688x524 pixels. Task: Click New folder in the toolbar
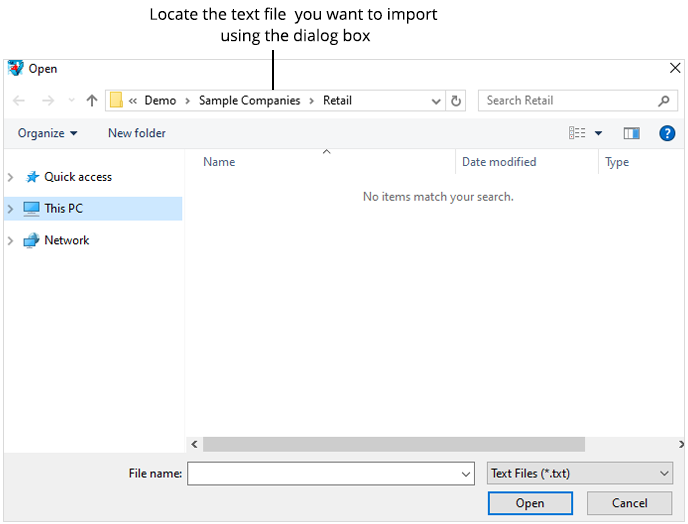[x=137, y=133]
